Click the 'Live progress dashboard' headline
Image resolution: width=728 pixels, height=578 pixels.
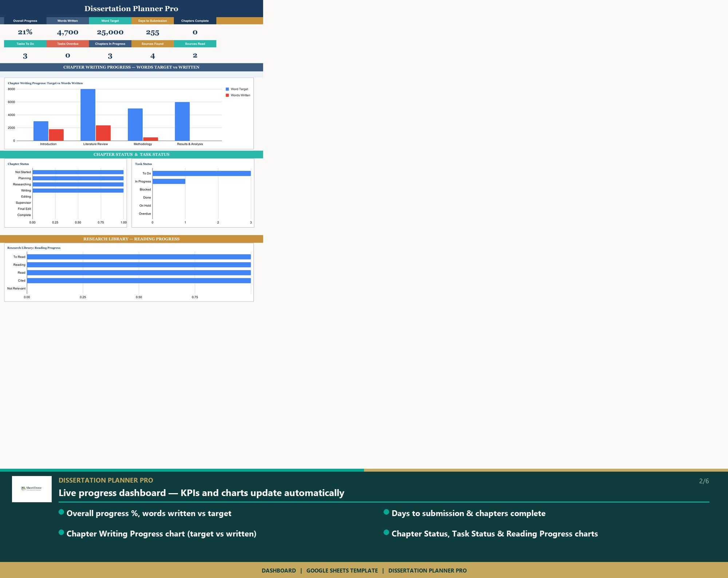point(201,493)
